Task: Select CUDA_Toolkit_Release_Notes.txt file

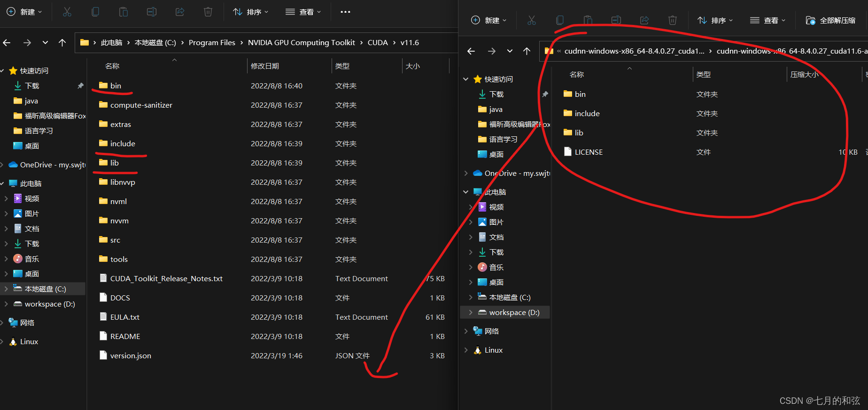Action: [166, 278]
